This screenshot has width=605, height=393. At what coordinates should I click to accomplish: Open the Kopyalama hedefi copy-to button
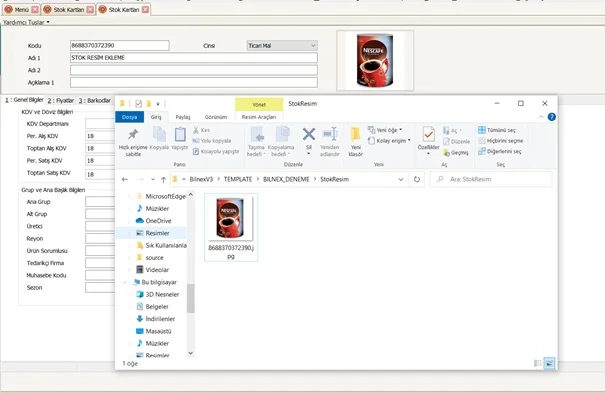(281, 142)
